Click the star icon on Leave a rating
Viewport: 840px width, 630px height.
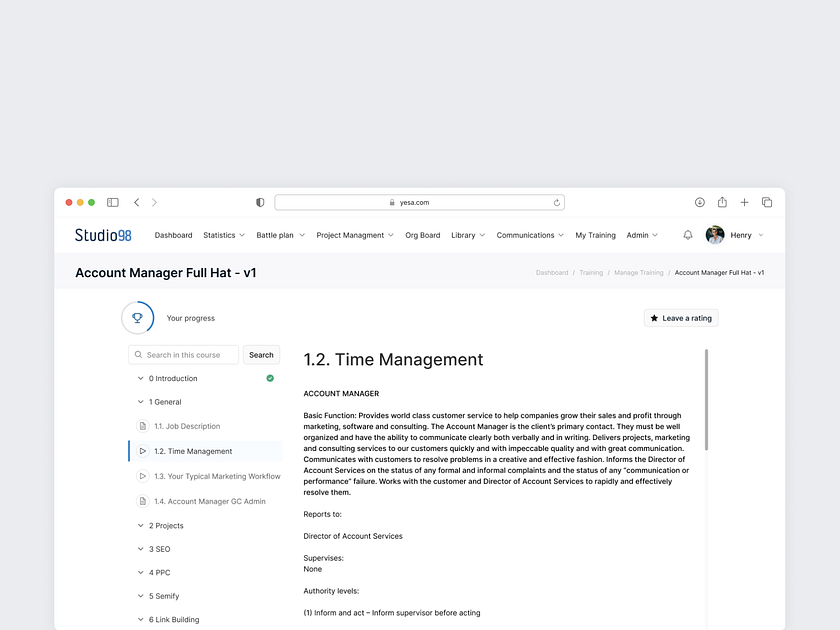pos(654,317)
